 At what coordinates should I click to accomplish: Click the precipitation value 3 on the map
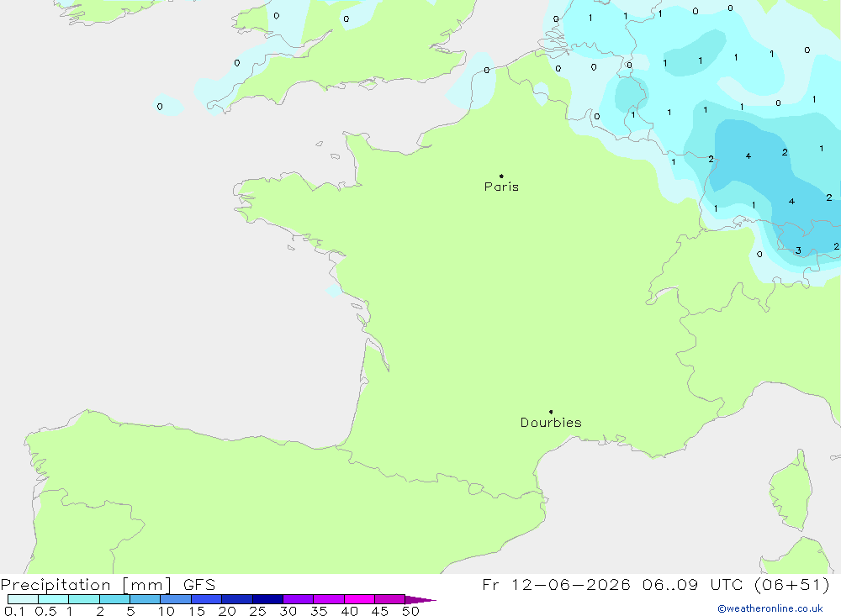coord(798,250)
